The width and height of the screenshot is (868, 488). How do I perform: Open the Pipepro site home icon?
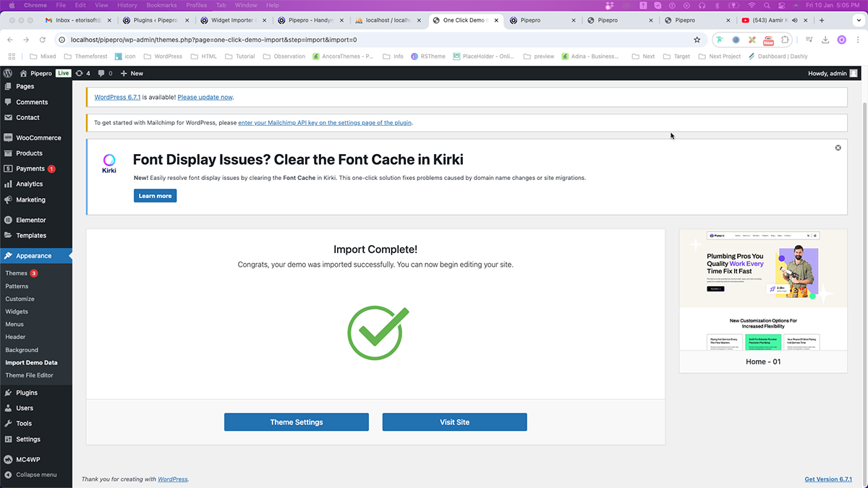pos(24,73)
